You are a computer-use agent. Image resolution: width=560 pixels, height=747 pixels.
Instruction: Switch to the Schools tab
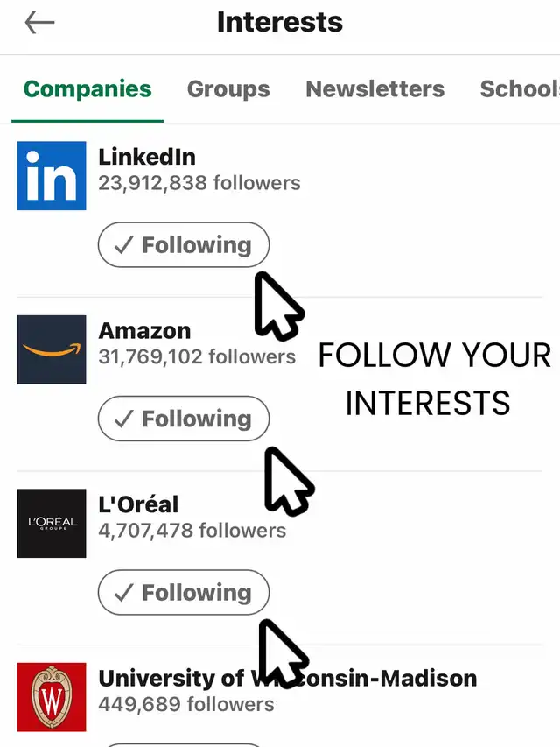tap(520, 89)
